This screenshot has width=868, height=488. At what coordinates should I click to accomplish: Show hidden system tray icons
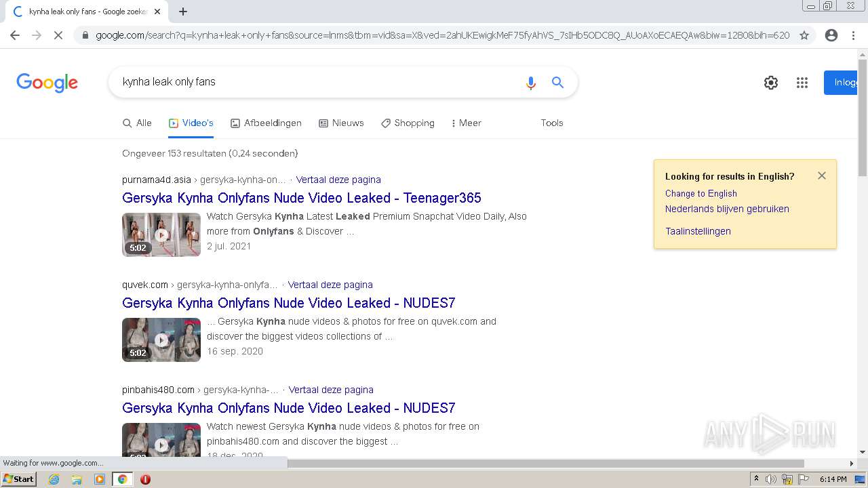[756, 479]
